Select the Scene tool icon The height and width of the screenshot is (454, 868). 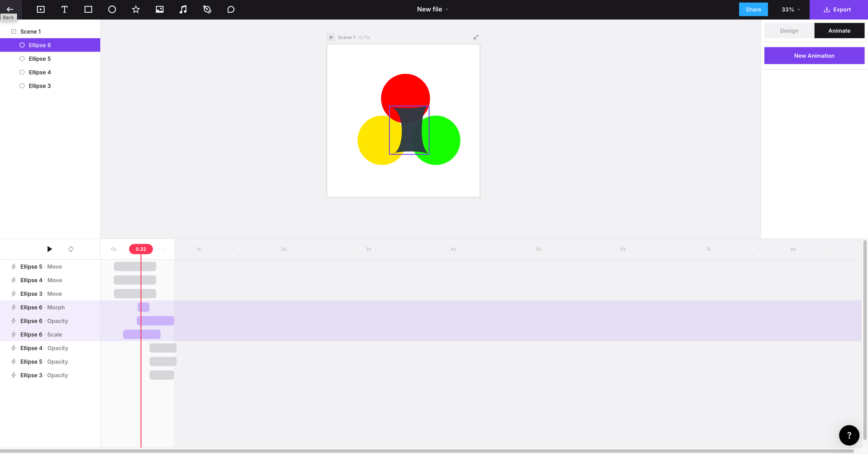(x=41, y=10)
